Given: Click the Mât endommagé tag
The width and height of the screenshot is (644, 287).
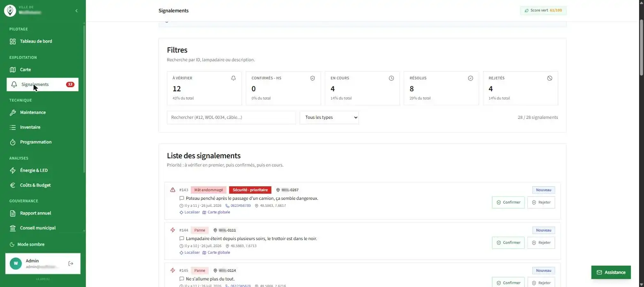Looking at the screenshot, I should [x=209, y=190].
